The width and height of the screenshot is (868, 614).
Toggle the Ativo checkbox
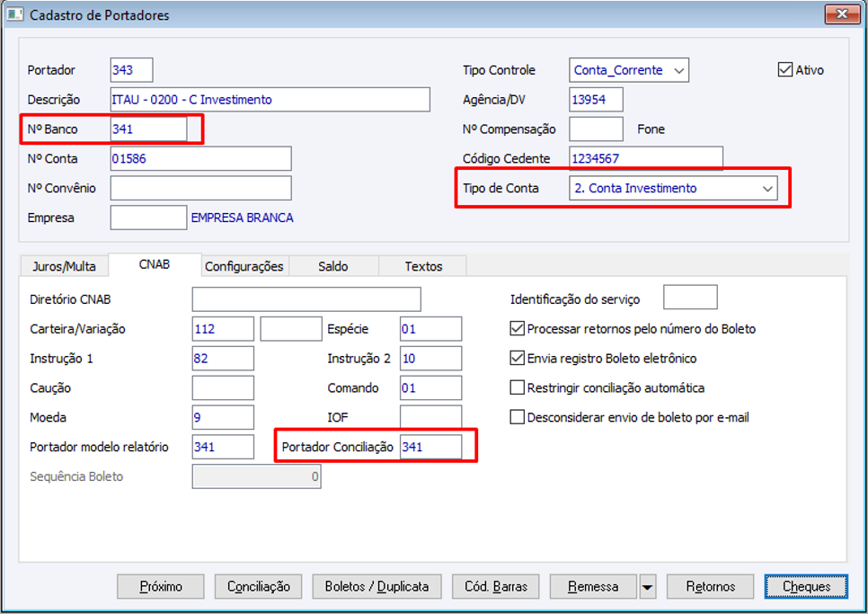(785, 69)
